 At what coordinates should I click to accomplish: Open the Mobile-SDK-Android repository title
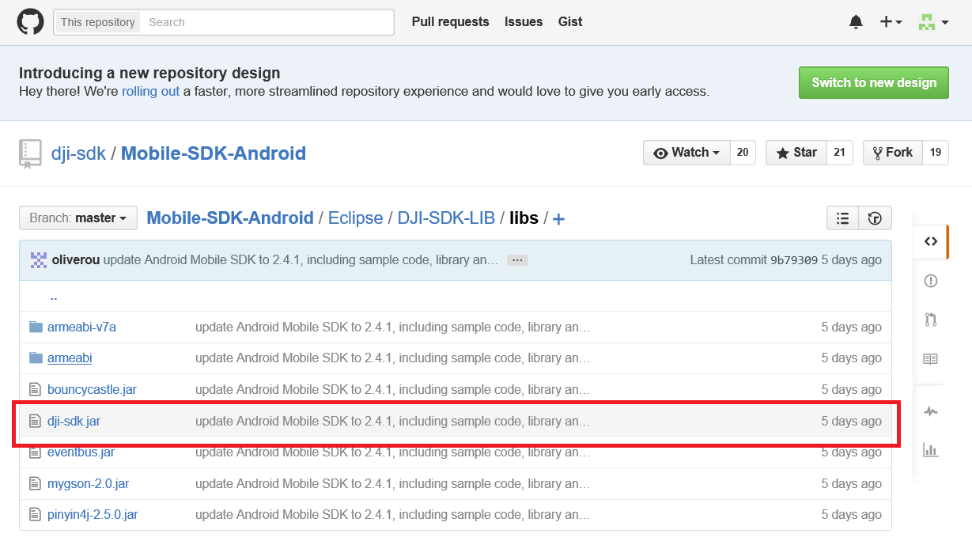[214, 153]
